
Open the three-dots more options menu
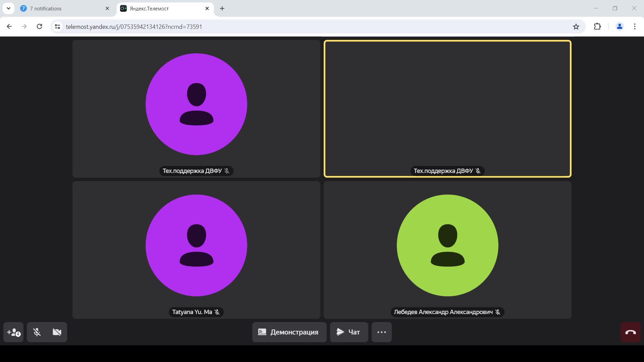(381, 332)
